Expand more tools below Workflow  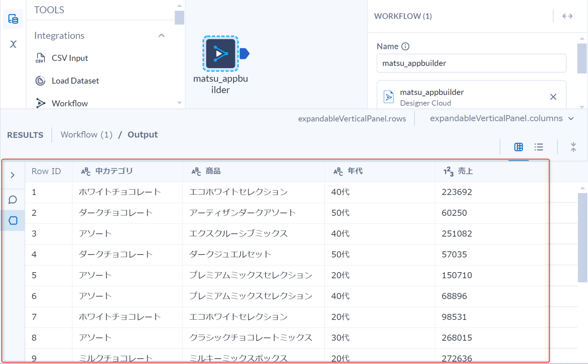click(x=179, y=103)
